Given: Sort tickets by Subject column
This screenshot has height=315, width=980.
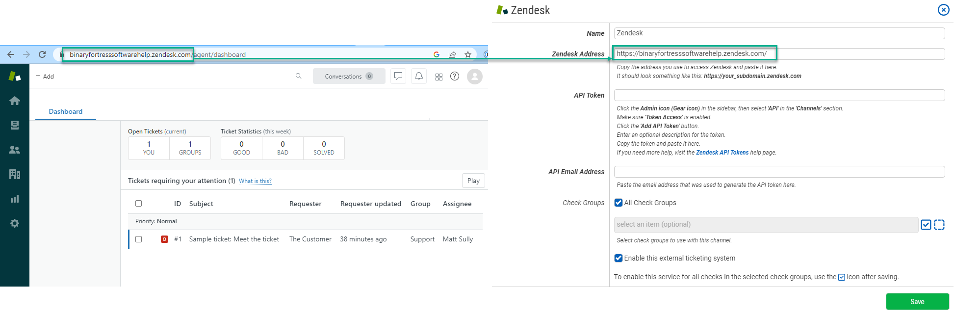Looking at the screenshot, I should (x=201, y=204).
